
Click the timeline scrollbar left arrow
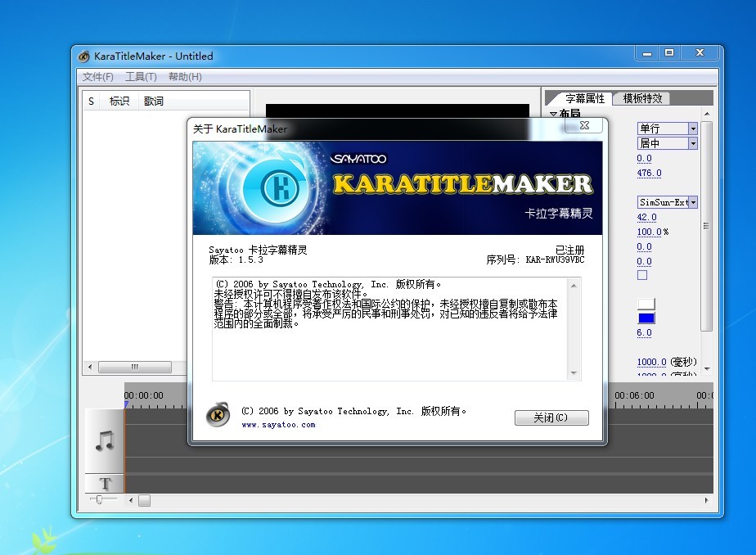tap(131, 500)
